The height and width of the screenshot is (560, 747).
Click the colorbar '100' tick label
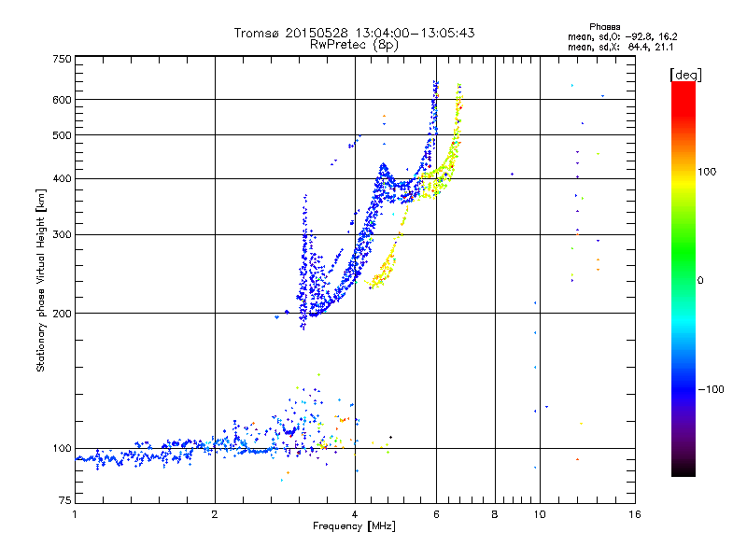coord(707,172)
